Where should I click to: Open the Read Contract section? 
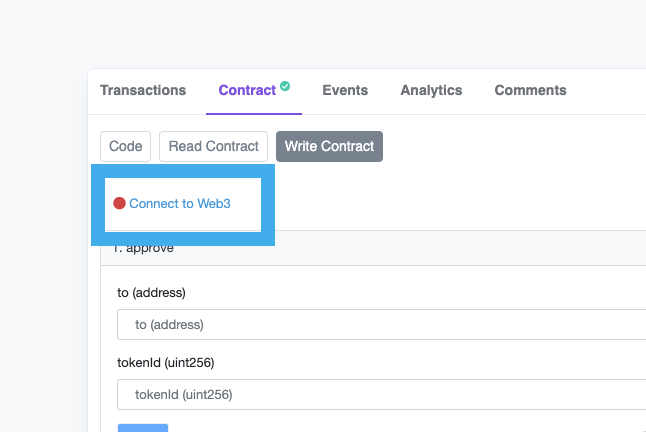pyautogui.click(x=213, y=146)
